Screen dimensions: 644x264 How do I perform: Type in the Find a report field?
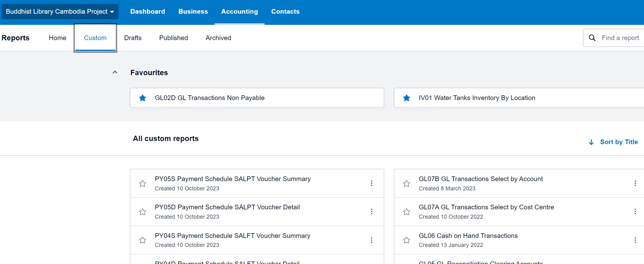point(620,38)
